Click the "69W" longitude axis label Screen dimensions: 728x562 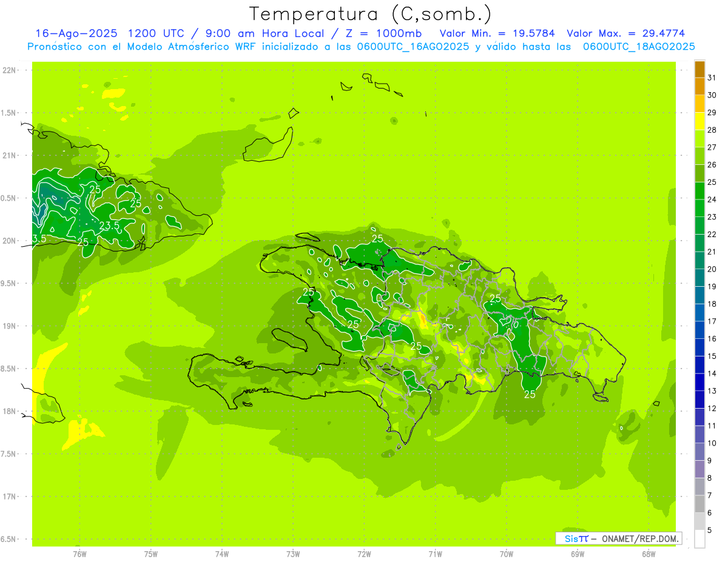coord(577,554)
